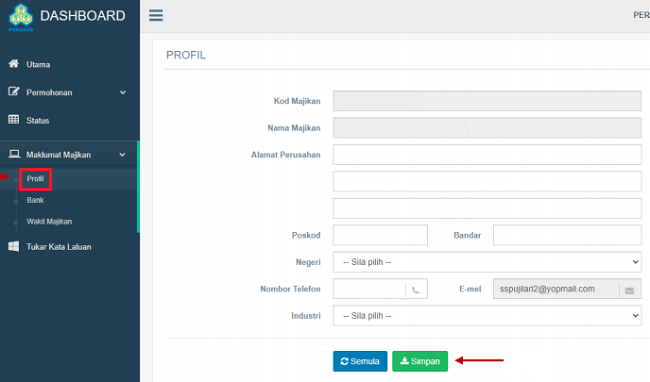Collapse the Maklumat Majikan menu chevron

(x=122, y=155)
